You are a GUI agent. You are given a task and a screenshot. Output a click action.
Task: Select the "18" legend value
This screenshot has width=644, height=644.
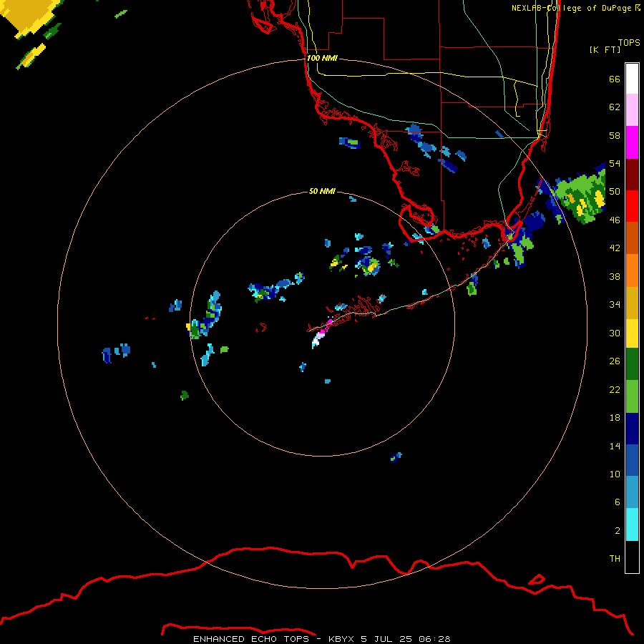click(x=615, y=418)
